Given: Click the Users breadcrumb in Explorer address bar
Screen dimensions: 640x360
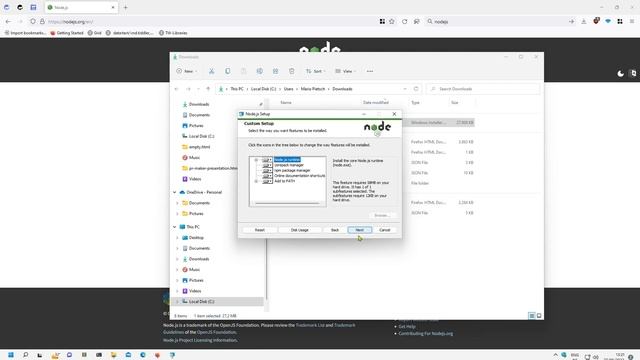Looking at the screenshot, I should pyautogui.click(x=289, y=89).
